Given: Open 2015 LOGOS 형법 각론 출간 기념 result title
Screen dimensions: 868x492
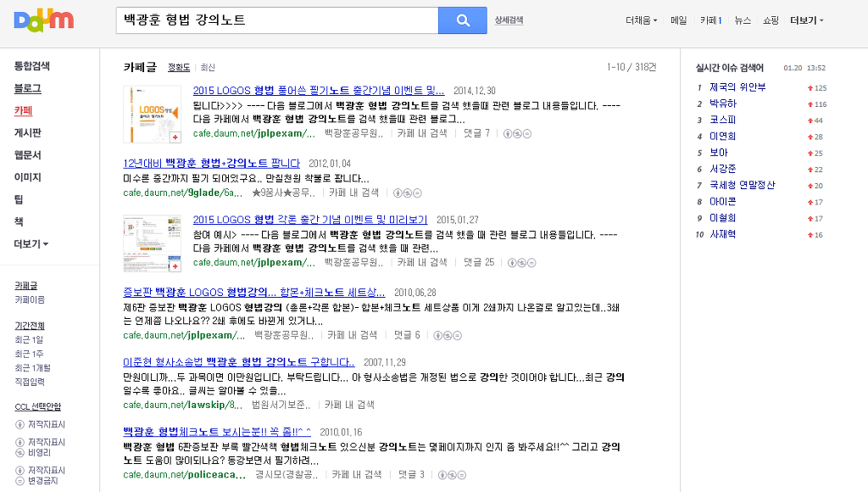Looking at the screenshot, I should pyautogui.click(x=310, y=220).
